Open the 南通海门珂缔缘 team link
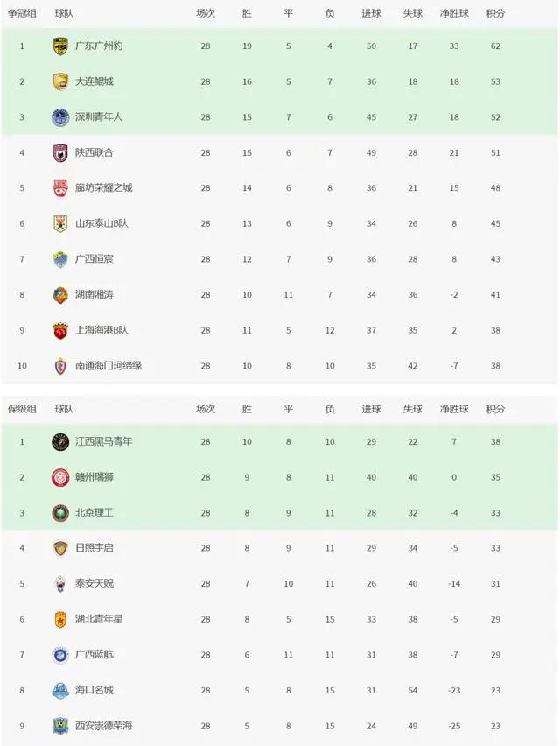 [108, 366]
